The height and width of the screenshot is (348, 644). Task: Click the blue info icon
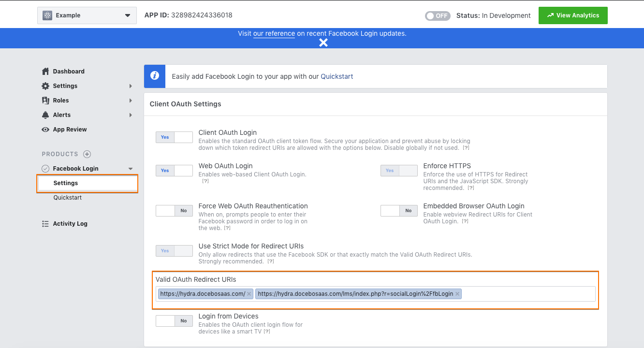[155, 76]
